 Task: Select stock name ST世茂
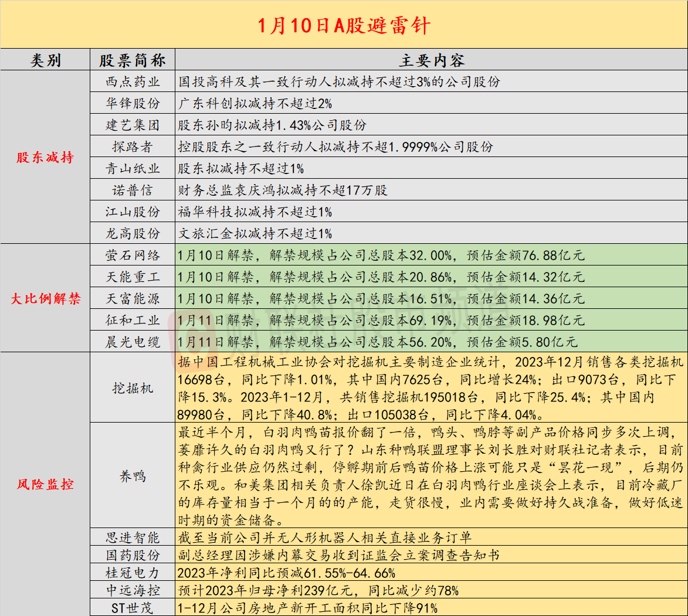point(133,608)
